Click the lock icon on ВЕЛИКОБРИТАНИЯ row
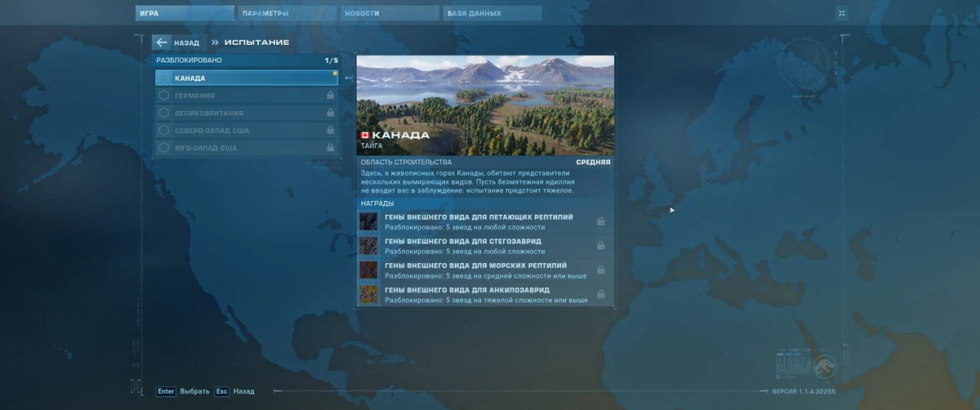This screenshot has height=410, width=980. [330, 113]
